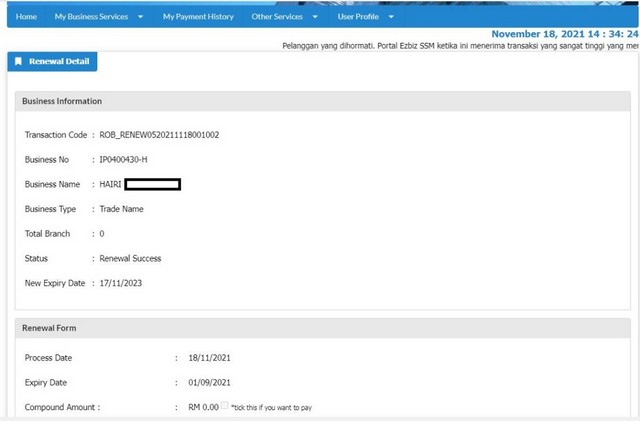
Task: Open the Home menu item
Action: 26,17
